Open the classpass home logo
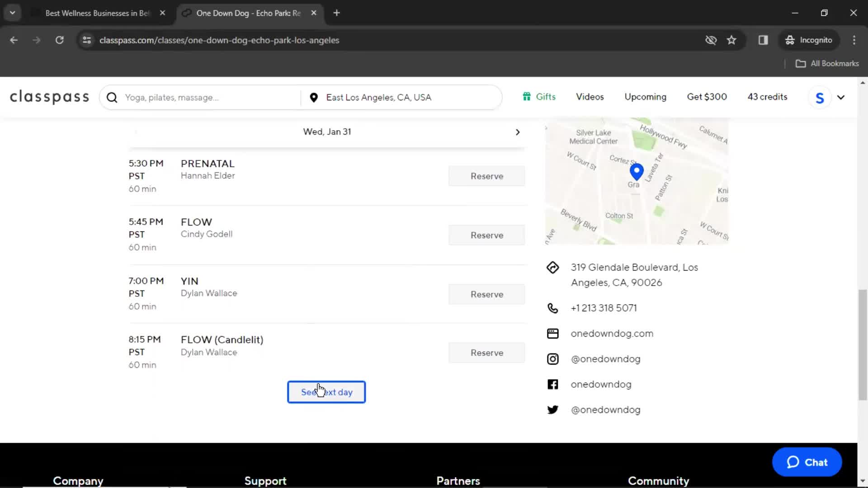This screenshot has height=488, width=868. coord(50,97)
